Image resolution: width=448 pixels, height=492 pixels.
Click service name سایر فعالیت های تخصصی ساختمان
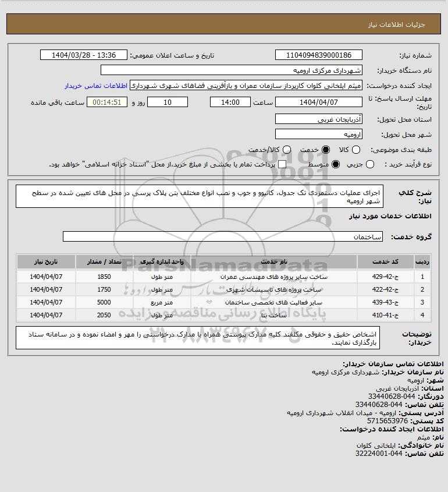pyautogui.click(x=273, y=303)
